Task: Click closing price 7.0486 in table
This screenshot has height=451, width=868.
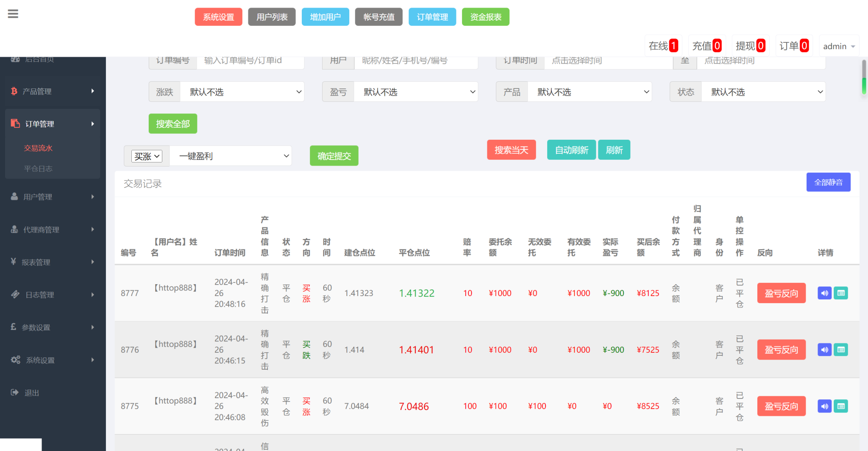Action: click(x=414, y=406)
